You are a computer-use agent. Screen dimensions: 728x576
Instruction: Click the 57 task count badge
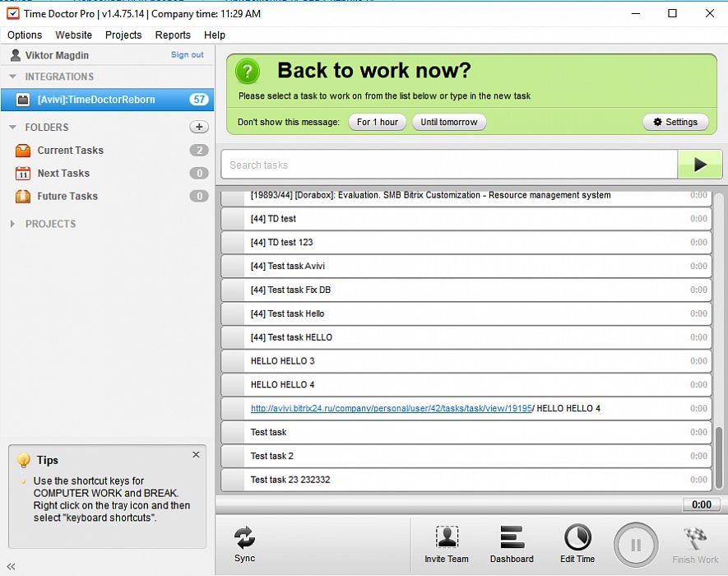(199, 100)
